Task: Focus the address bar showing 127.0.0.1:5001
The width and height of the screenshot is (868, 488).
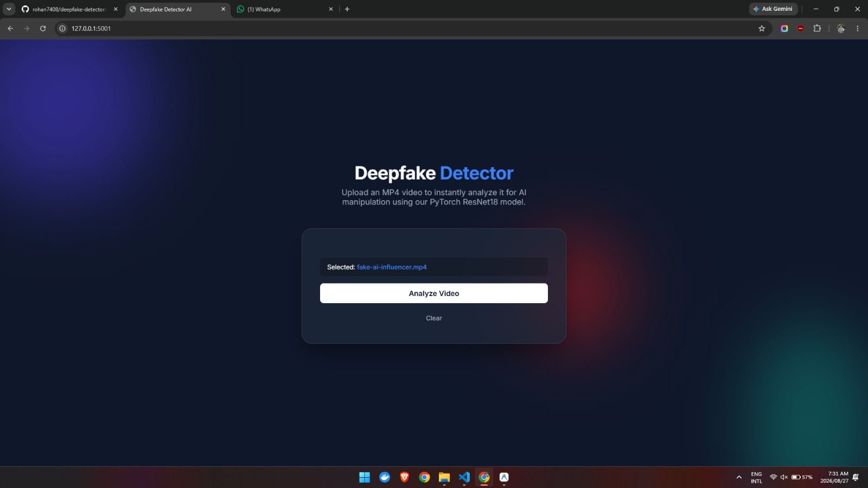Action: point(412,28)
